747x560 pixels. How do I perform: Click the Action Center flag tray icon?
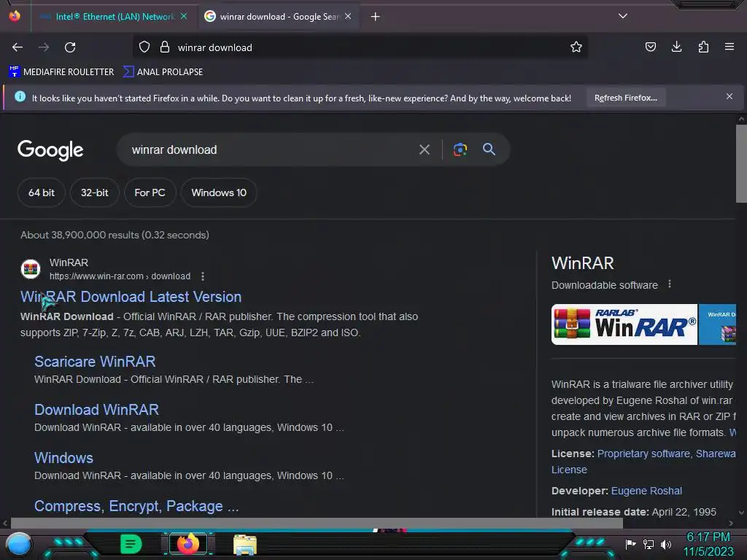click(x=630, y=544)
